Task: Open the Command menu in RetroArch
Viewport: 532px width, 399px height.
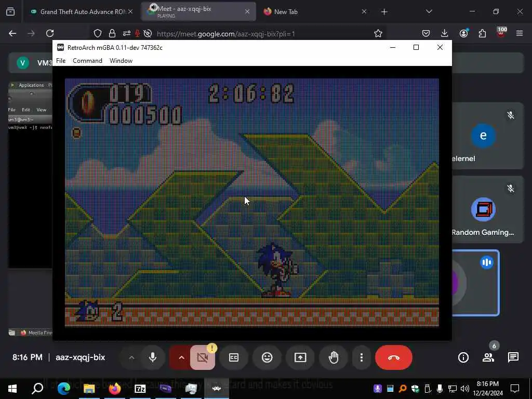Action: [x=87, y=61]
